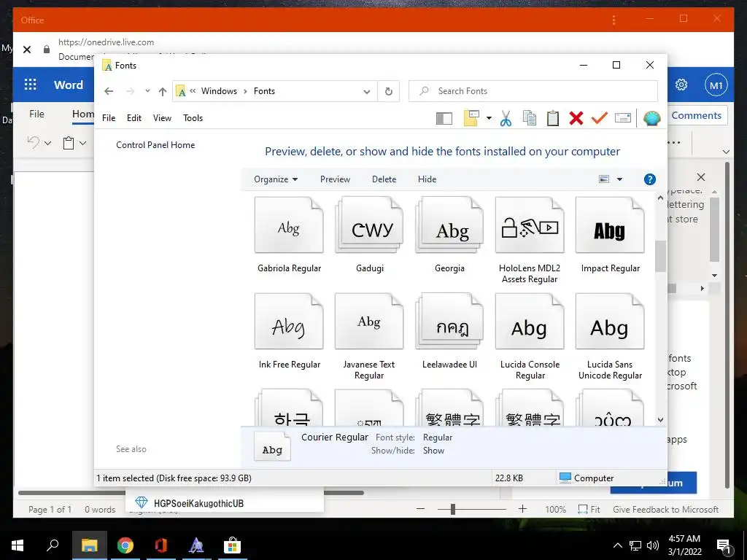Click the Paste clipboard icon in Fonts toolbar
Viewport: 747px width, 560px height.
pyautogui.click(x=553, y=118)
